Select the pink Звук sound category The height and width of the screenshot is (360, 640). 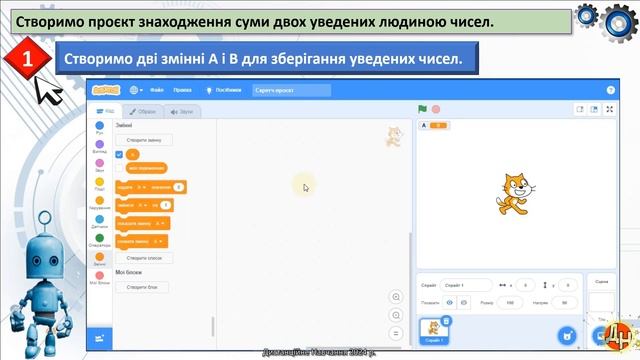(100, 165)
